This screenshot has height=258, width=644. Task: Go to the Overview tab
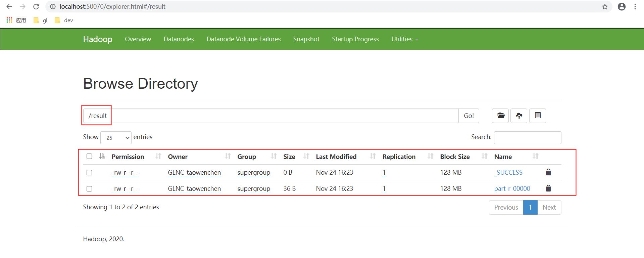pos(138,39)
